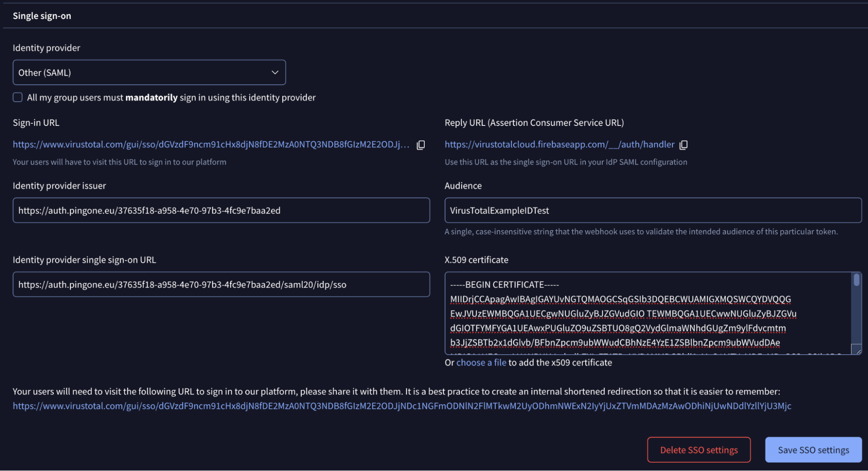Viewport: 868px width, 471px height.
Task: Click the Identity provider label above the dropdown
Action: pyautogui.click(x=46, y=48)
